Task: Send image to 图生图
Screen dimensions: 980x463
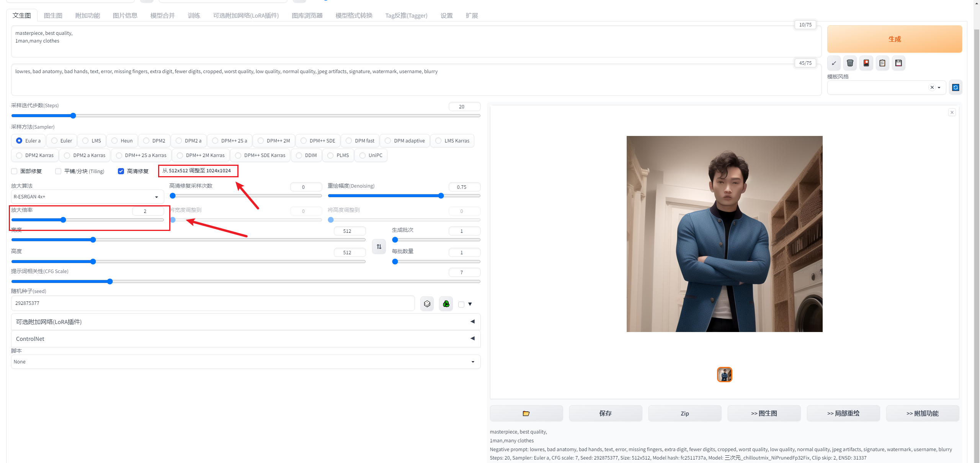Action: click(764, 413)
